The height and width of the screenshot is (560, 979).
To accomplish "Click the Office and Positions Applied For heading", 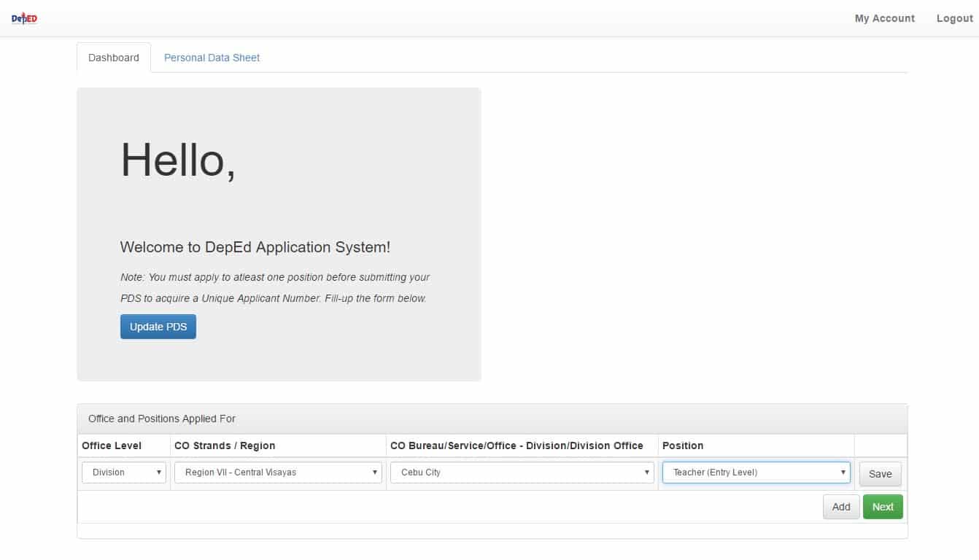I will 162,419.
